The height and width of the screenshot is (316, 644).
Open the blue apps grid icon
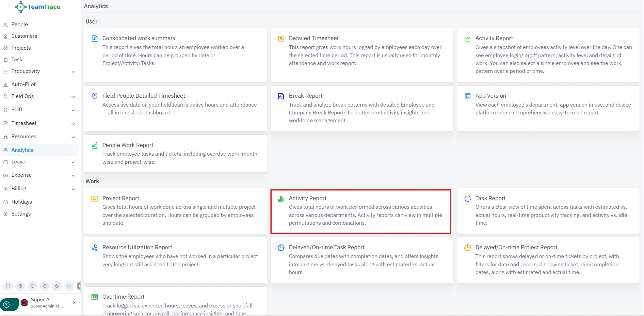69,286
